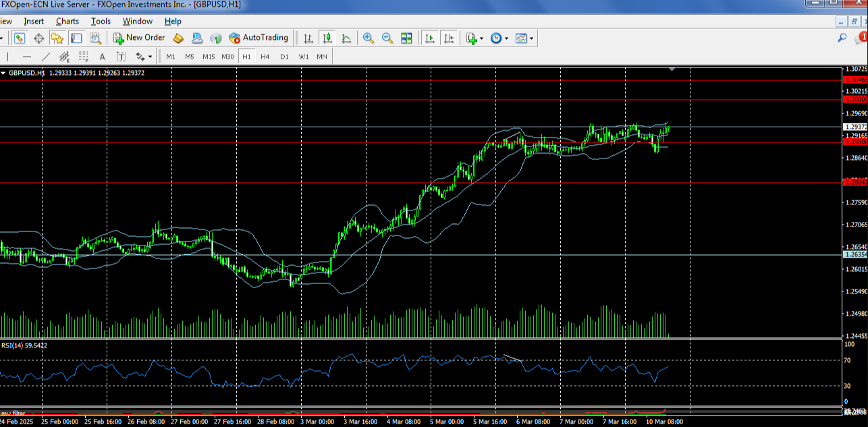Open the Strategy Tester panel
This screenshot has height=427, width=868.
95,38
